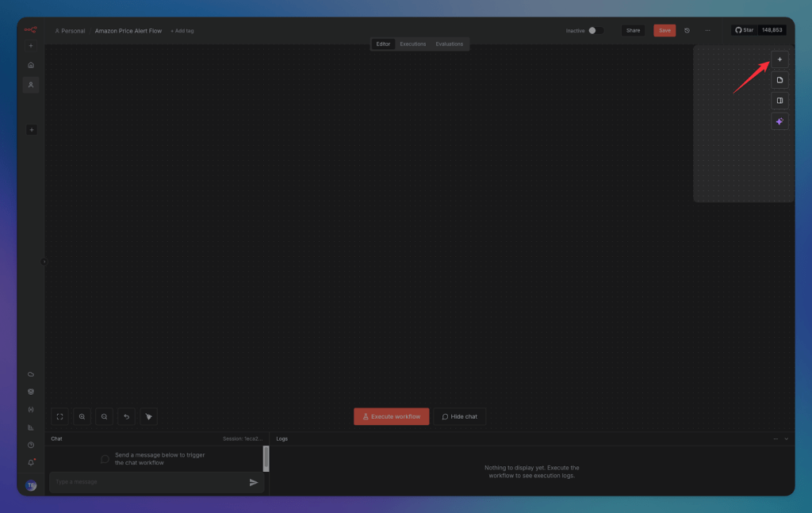Switch to the Executions tab

412,44
